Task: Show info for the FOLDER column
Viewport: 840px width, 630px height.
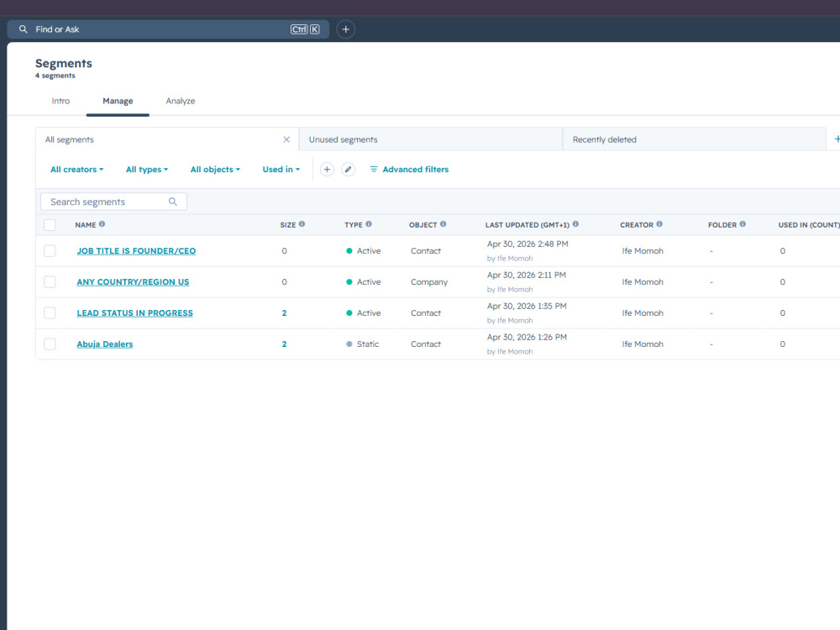Action: [x=743, y=224]
